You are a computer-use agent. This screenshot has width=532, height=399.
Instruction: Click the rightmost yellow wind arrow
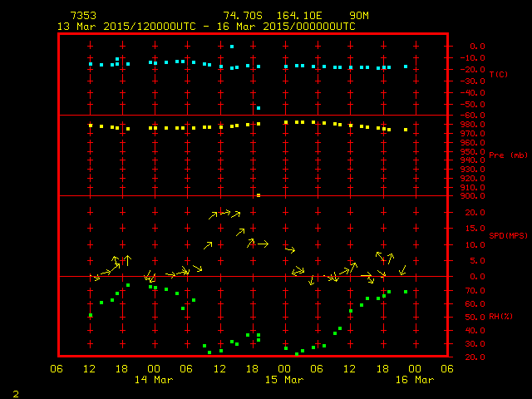(402, 270)
